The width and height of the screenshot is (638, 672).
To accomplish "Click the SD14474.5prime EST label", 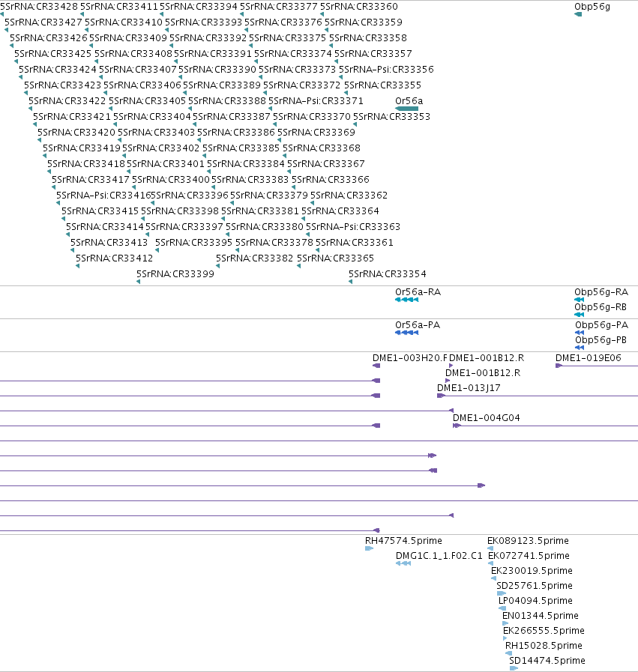I will click(547, 662).
